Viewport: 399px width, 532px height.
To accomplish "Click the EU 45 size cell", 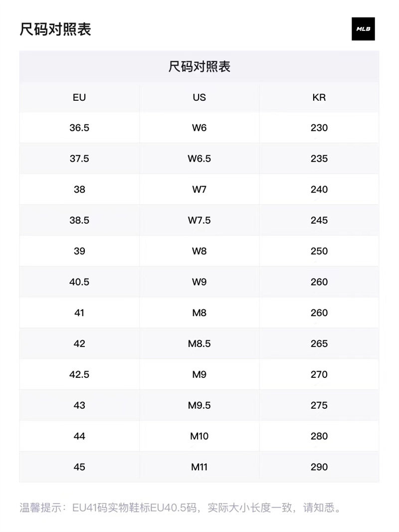I will [79, 467].
